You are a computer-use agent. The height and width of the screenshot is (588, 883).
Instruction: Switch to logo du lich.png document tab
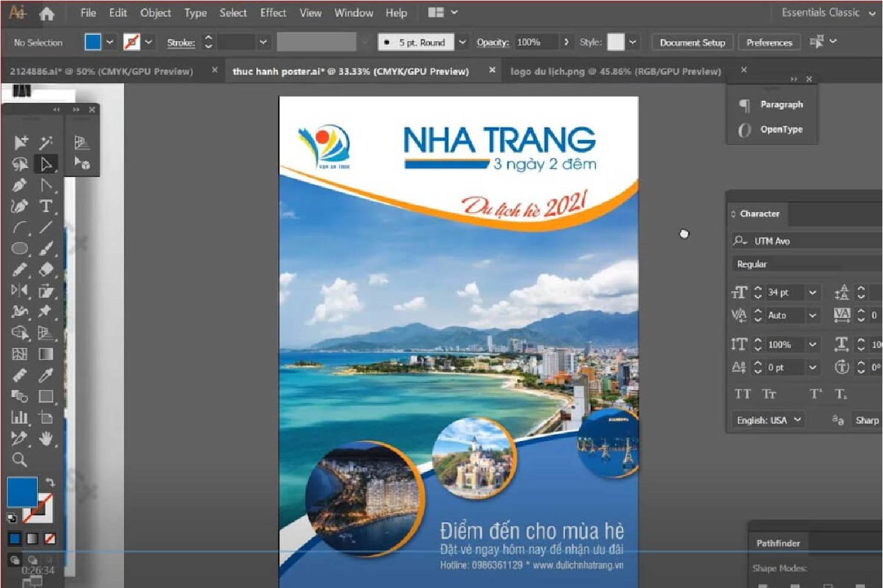(x=616, y=71)
